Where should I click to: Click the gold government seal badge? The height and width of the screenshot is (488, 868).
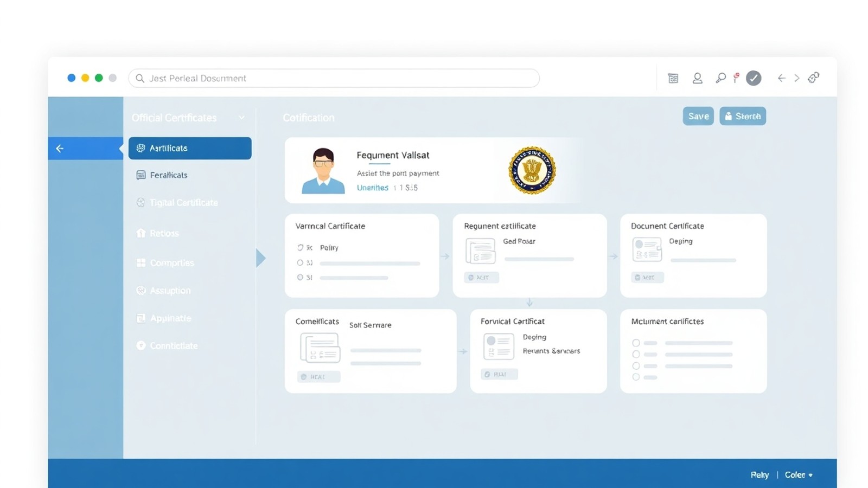(532, 170)
